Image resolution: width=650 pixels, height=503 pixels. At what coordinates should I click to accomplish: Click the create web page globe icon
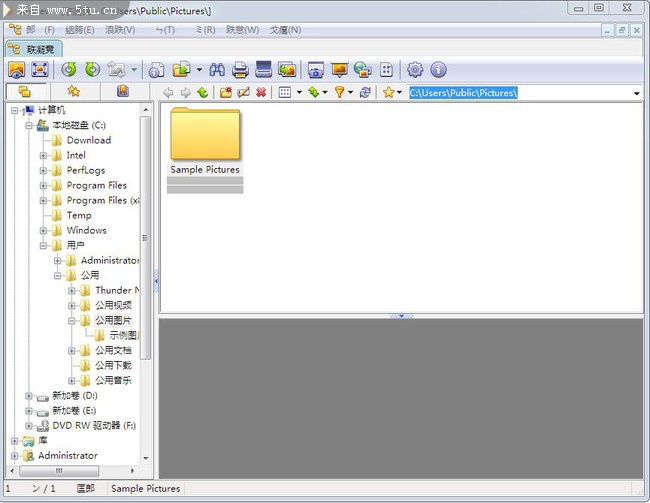point(363,70)
